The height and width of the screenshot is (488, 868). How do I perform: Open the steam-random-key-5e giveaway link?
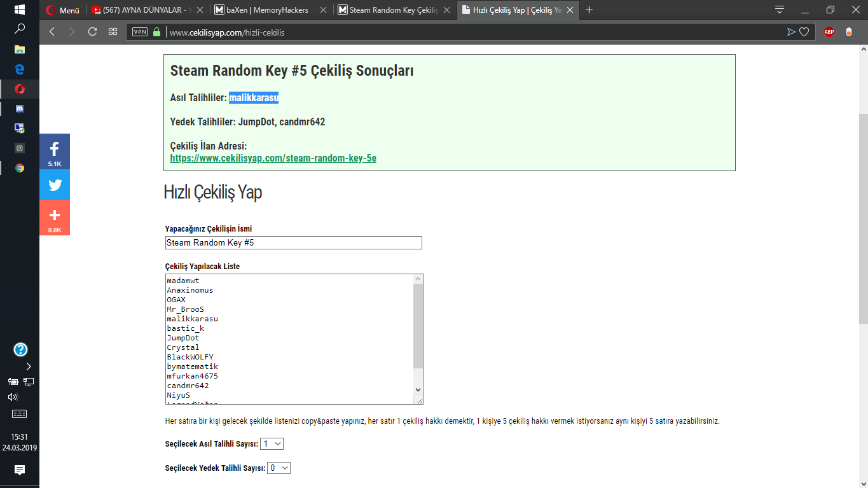(x=273, y=158)
